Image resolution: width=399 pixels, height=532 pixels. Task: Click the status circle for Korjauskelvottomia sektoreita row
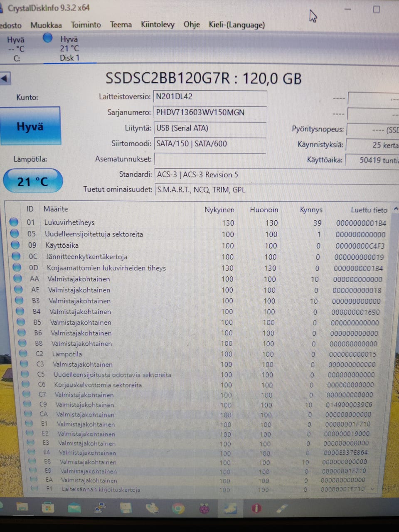26,384
